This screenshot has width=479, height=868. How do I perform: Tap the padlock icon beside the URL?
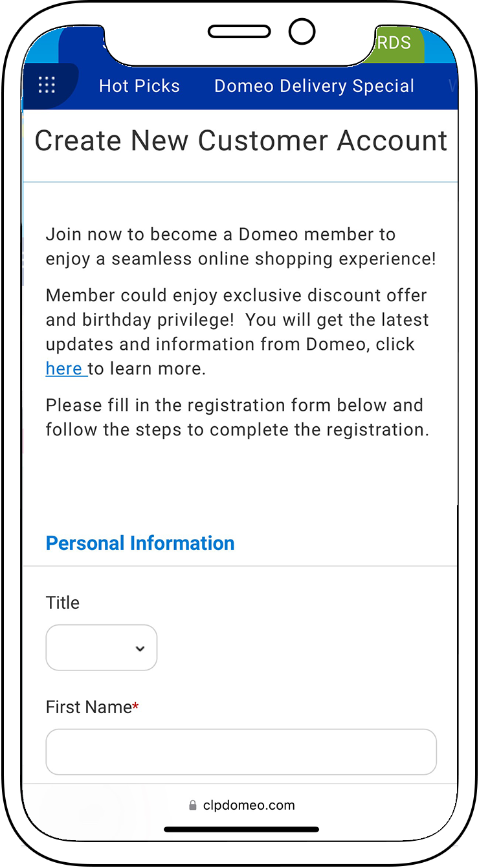[x=192, y=805]
